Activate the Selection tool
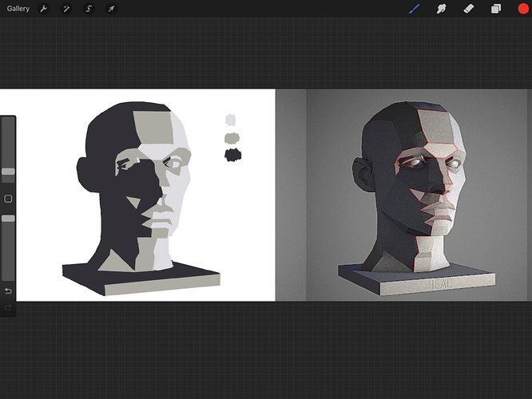532x399 pixels. click(89, 9)
